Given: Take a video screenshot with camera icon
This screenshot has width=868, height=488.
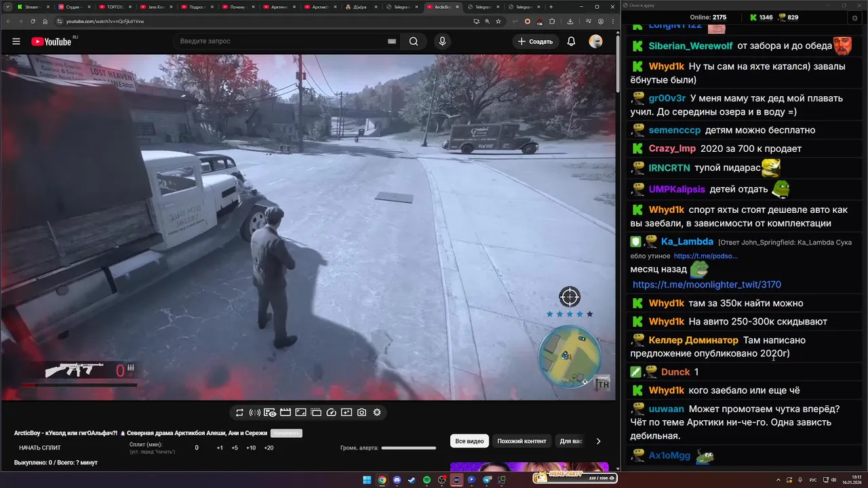Looking at the screenshot, I should (x=361, y=412).
